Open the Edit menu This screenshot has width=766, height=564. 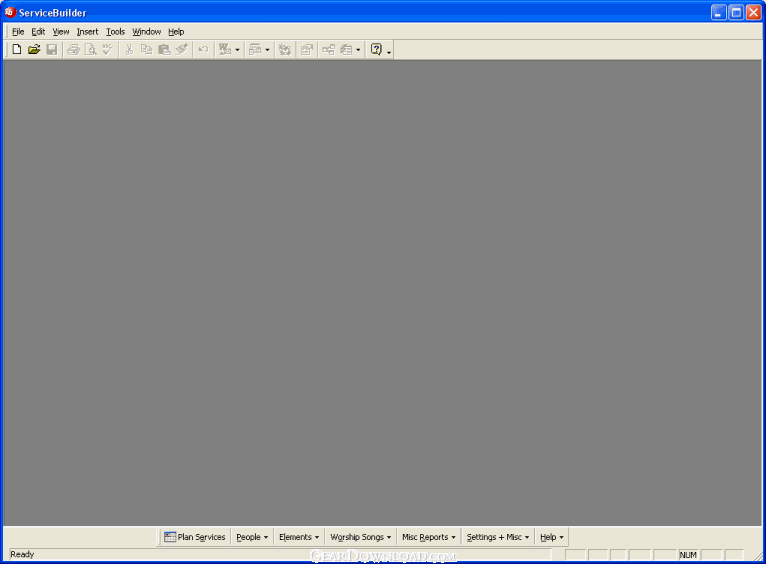[x=38, y=32]
